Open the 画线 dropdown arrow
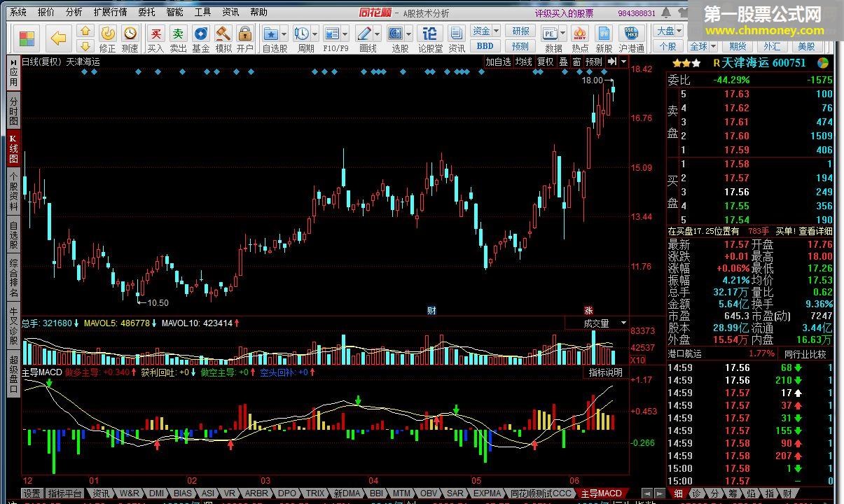Viewport: 844px width, 504px height. (377, 33)
